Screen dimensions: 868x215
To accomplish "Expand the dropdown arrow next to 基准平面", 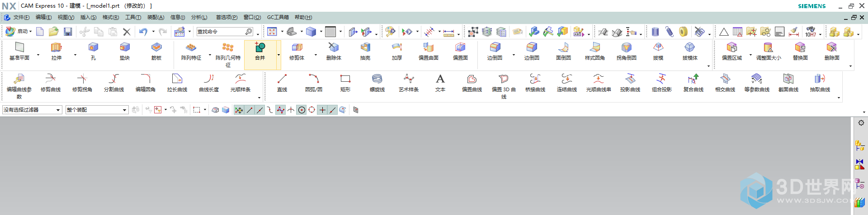I will pos(38,55).
